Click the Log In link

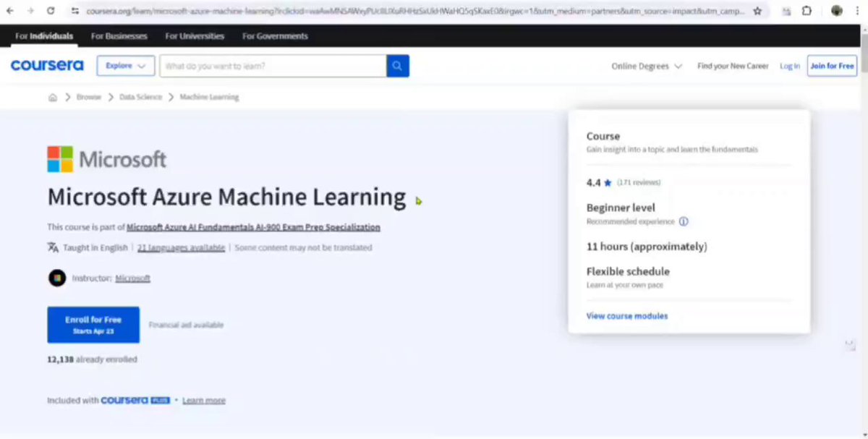pyautogui.click(x=790, y=66)
